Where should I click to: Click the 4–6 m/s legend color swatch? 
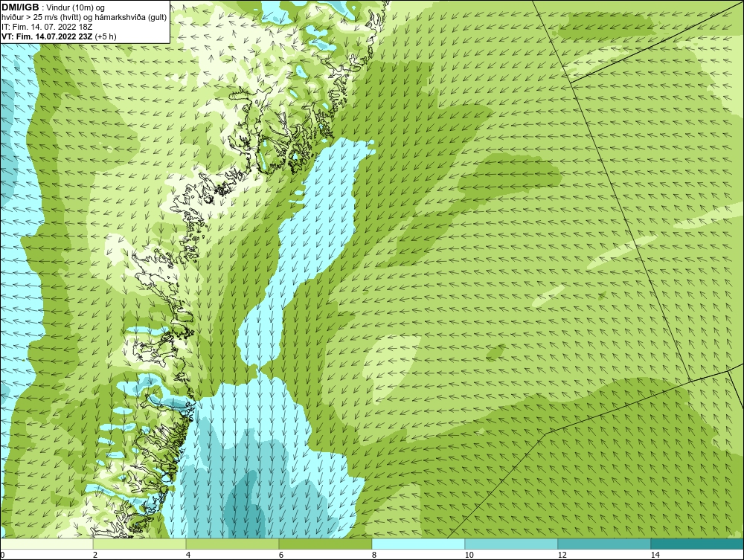pos(232,544)
